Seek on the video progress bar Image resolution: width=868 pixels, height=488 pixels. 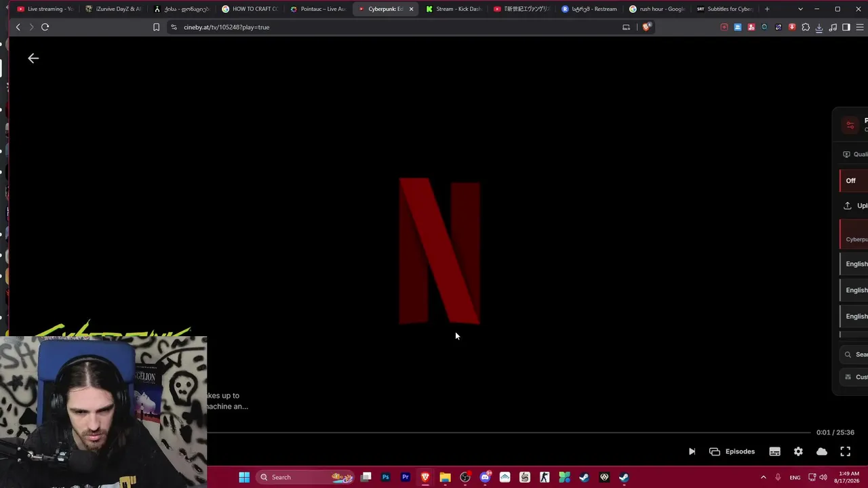(x=509, y=432)
